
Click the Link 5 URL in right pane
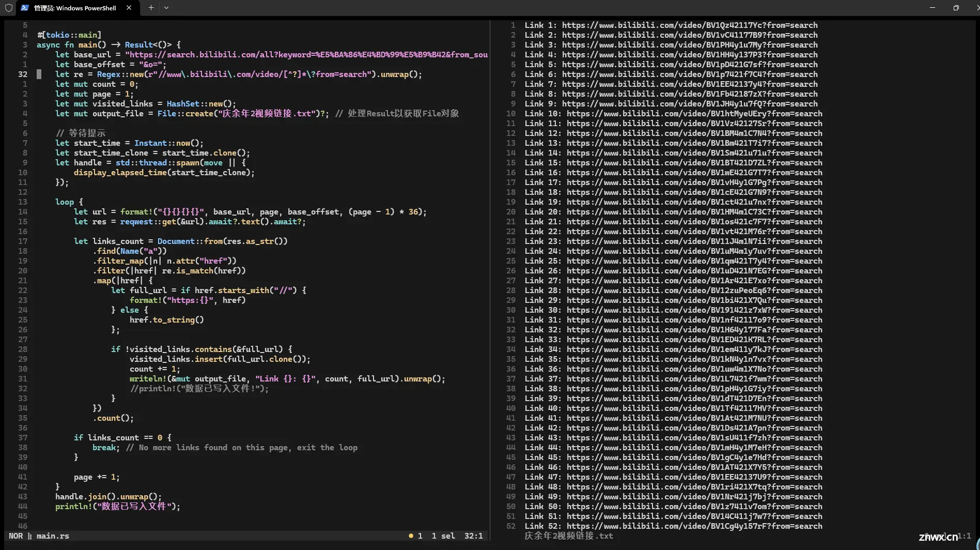(690, 64)
